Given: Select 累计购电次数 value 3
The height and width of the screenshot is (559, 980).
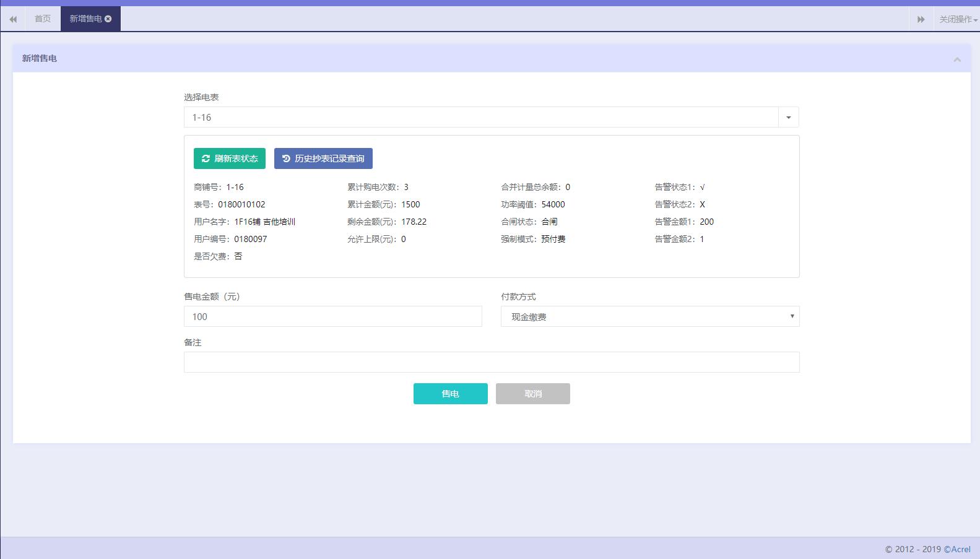Looking at the screenshot, I should 406,187.
